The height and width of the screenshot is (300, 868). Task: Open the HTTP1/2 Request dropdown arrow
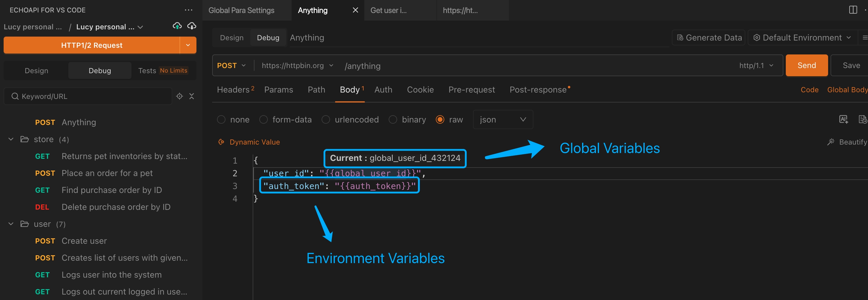[188, 45]
